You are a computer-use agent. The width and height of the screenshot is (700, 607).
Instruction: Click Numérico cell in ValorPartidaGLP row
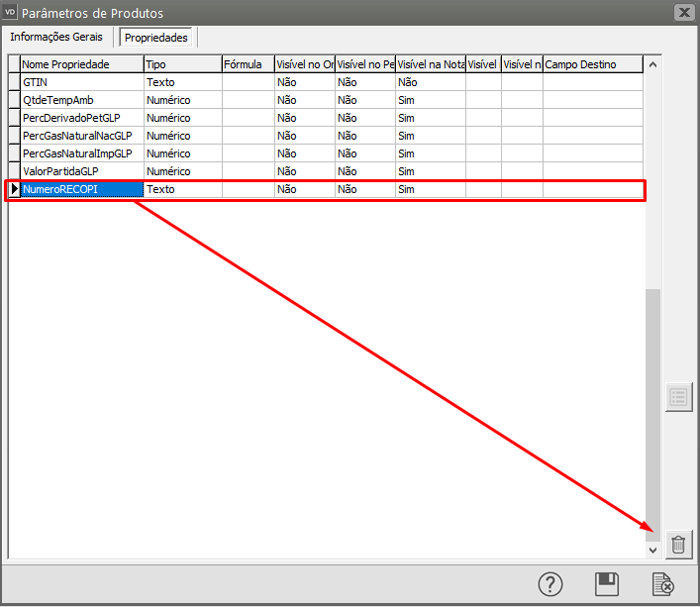183,171
